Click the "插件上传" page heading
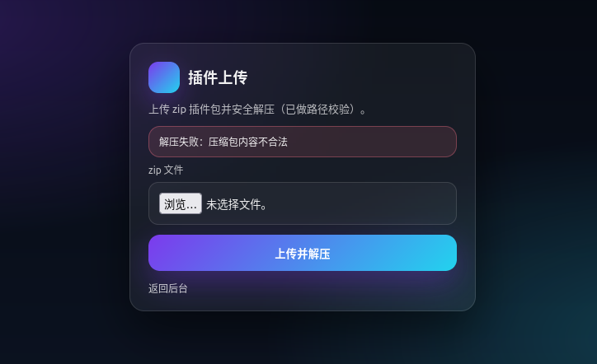597x364 pixels. coord(218,77)
